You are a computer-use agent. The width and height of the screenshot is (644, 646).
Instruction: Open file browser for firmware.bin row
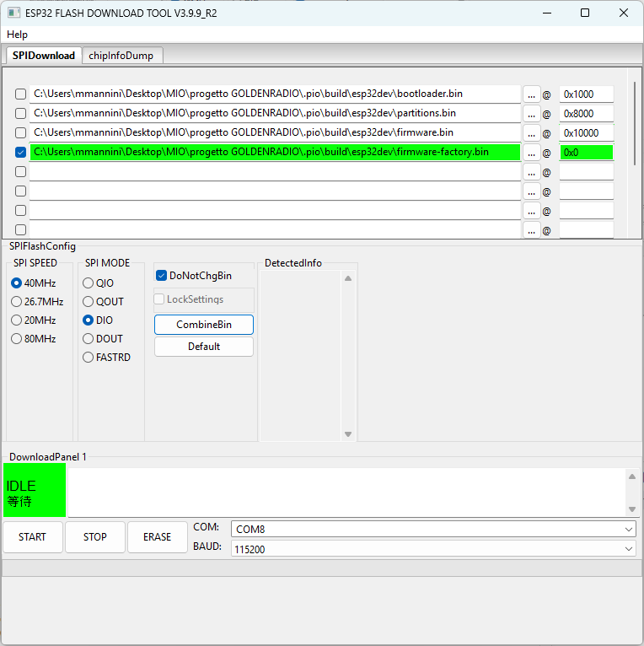tap(532, 133)
